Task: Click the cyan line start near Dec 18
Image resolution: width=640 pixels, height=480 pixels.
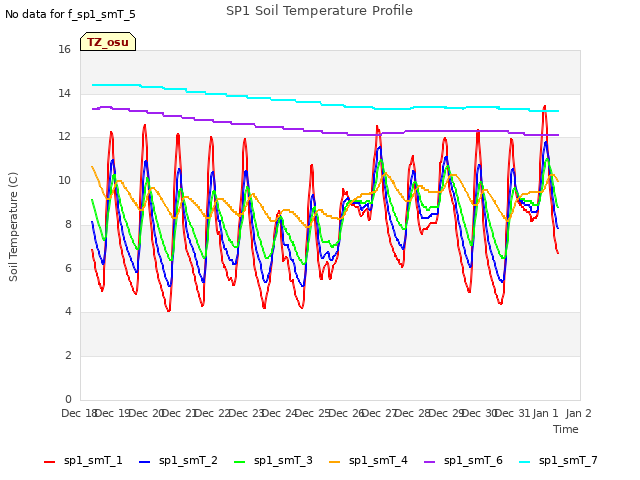Action: [x=93, y=85]
